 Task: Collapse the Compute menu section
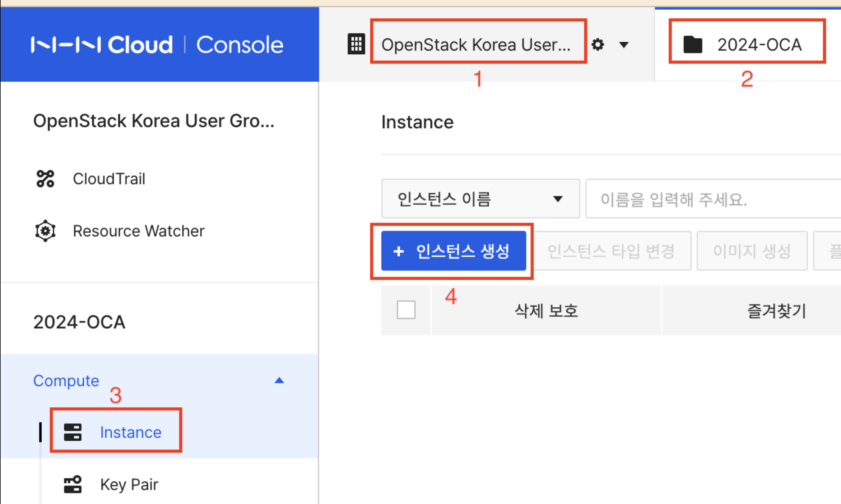click(279, 380)
